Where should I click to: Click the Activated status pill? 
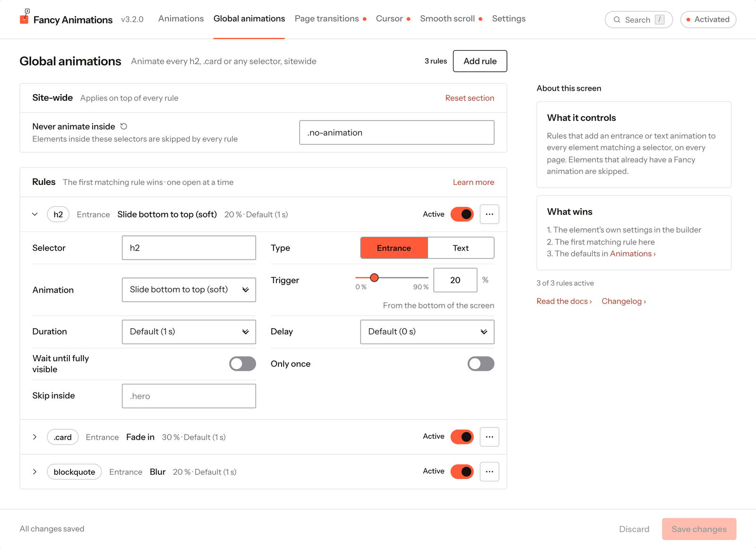pos(708,19)
